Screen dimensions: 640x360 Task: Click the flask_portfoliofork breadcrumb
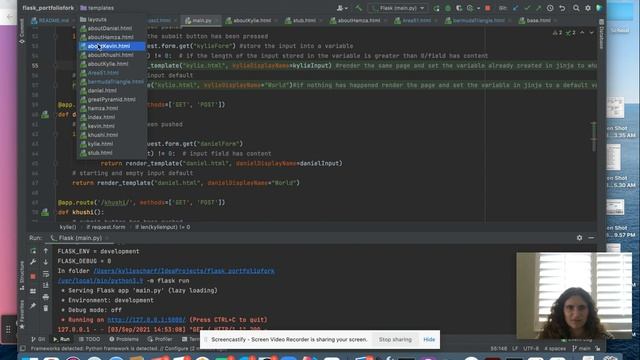(x=48, y=8)
